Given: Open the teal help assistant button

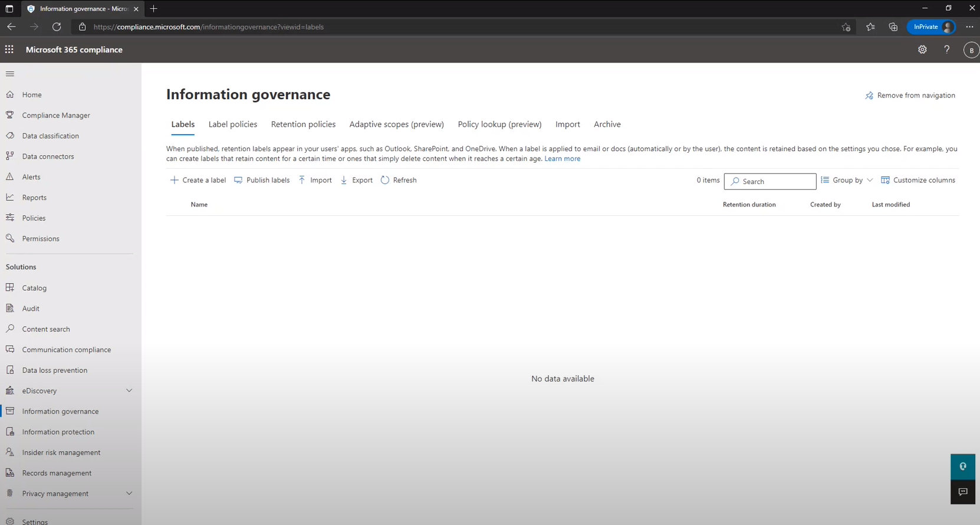Looking at the screenshot, I should tap(963, 467).
